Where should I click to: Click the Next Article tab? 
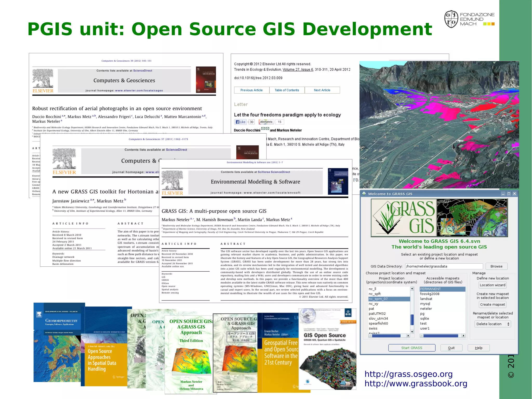(x=322, y=90)
